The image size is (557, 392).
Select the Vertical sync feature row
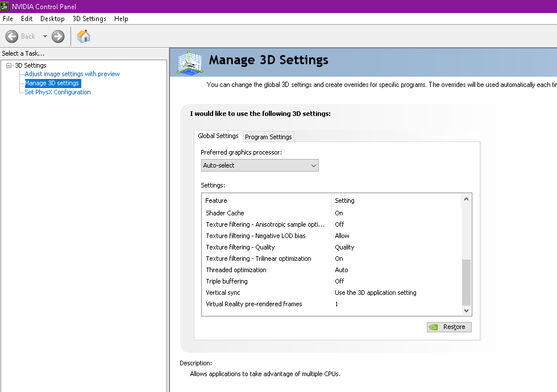332,293
